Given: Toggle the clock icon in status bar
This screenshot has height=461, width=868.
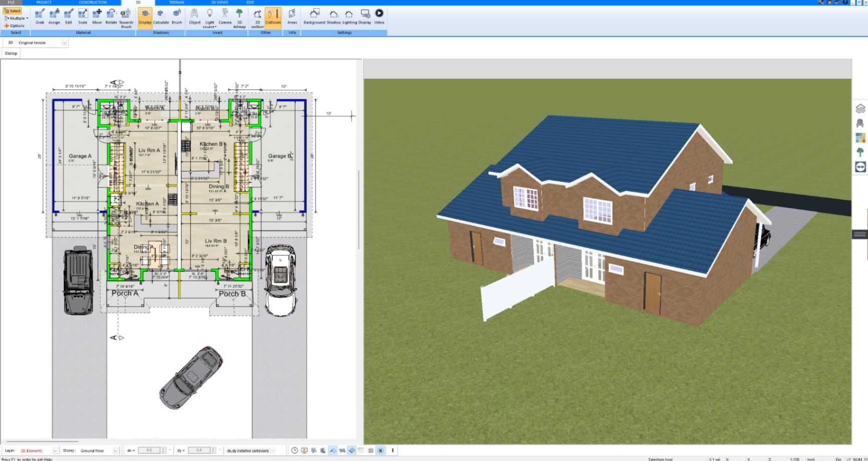Looking at the screenshot, I should click(295, 450).
